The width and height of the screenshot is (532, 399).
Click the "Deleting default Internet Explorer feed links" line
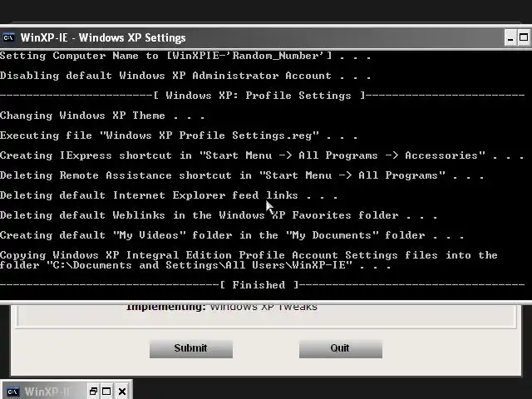pyautogui.click(x=169, y=195)
